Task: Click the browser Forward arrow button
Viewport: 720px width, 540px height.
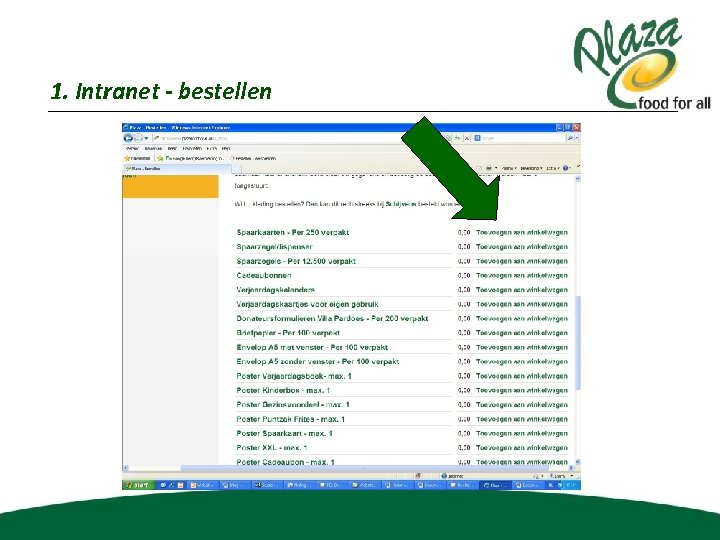Action: tap(138, 138)
